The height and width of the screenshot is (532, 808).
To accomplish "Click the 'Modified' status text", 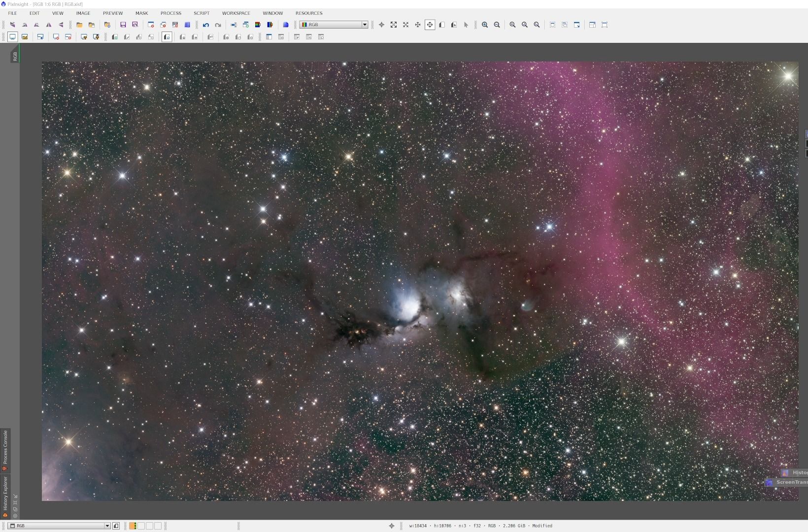I will click(x=542, y=526).
